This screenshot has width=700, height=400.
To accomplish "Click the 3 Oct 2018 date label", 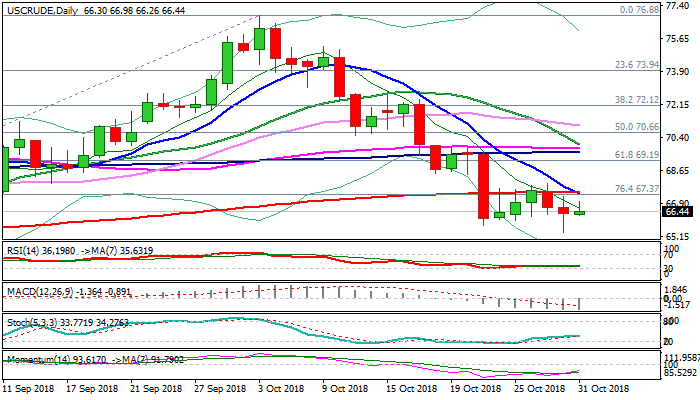I will (x=280, y=388).
